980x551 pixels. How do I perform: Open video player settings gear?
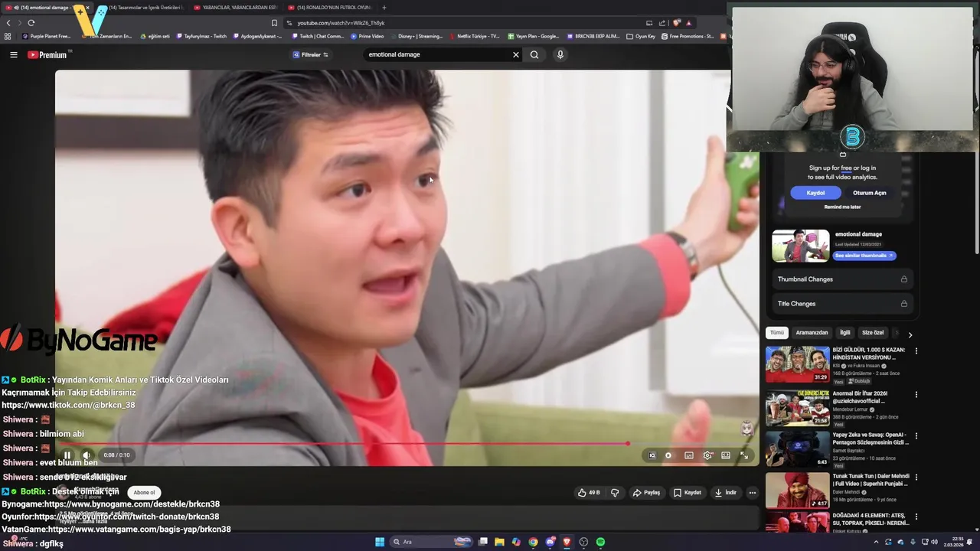707,455
